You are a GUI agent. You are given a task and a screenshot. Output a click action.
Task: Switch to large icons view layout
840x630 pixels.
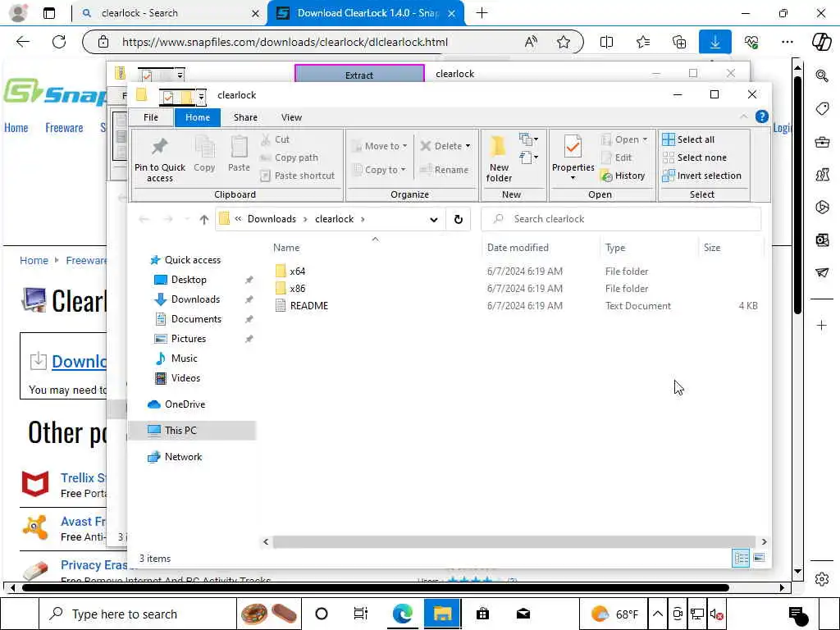pos(759,558)
